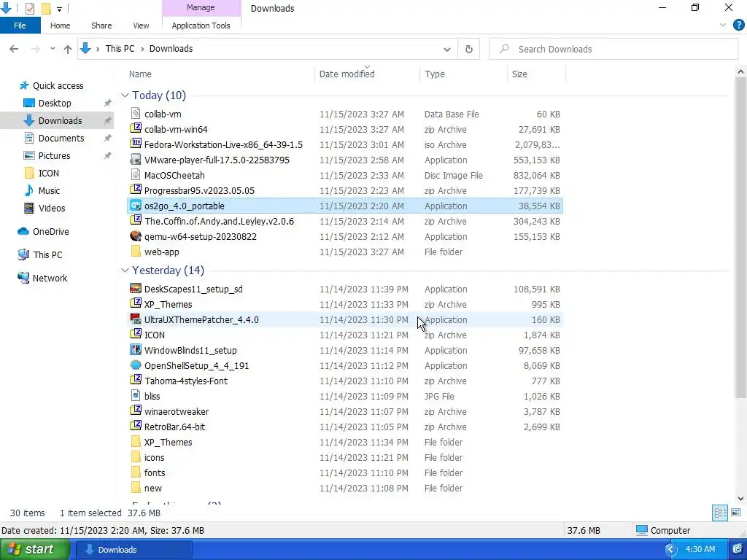Click the New Folder quick access toolbar icon
The image size is (747, 560).
click(x=46, y=9)
